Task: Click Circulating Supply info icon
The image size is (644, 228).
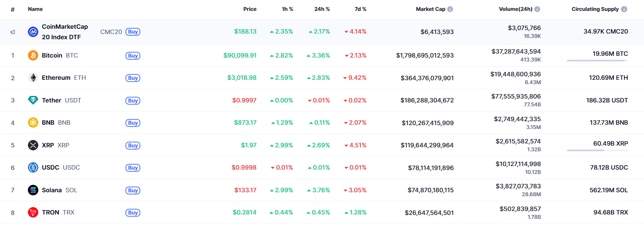Action: (x=624, y=9)
